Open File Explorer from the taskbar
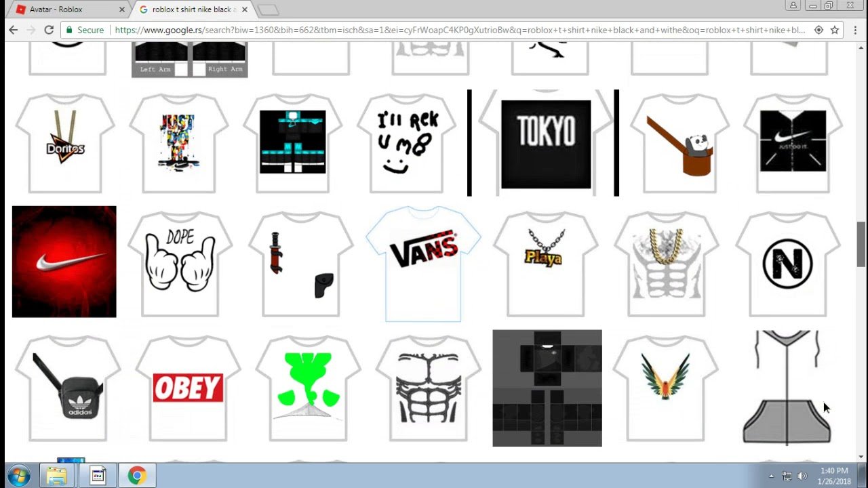This screenshot has height=488, width=868. 57,476
